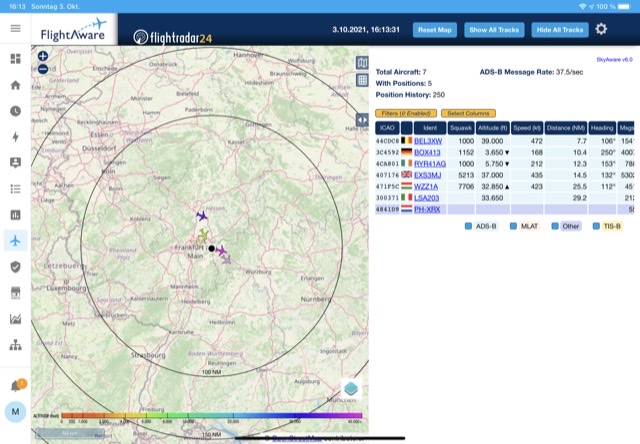Click the Reset Map button
The height and width of the screenshot is (444, 640).
[x=435, y=30]
